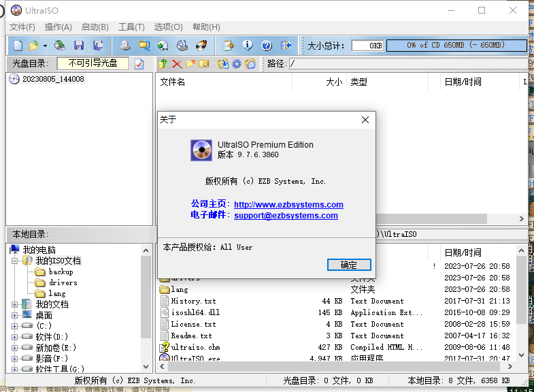Click the Open CD/DVD disc icon
The image size is (534, 392).
click(x=60, y=46)
